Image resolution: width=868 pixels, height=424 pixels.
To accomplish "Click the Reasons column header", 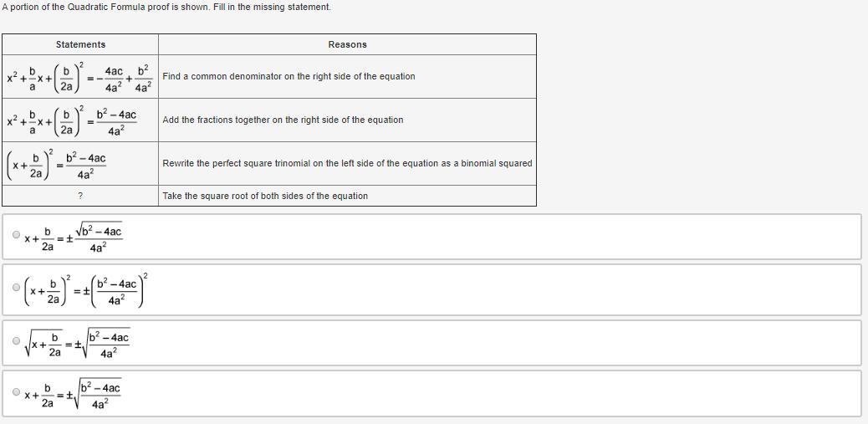I will tap(347, 44).
